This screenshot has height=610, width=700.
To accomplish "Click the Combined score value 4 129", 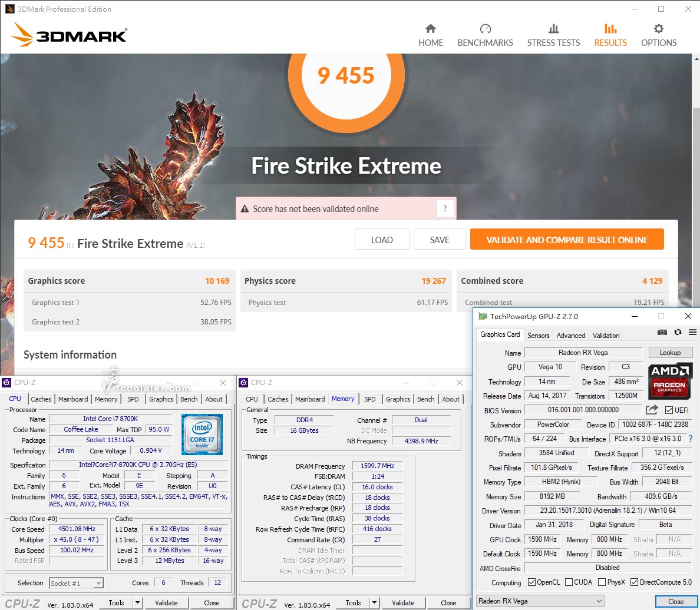I will pyautogui.click(x=652, y=281).
